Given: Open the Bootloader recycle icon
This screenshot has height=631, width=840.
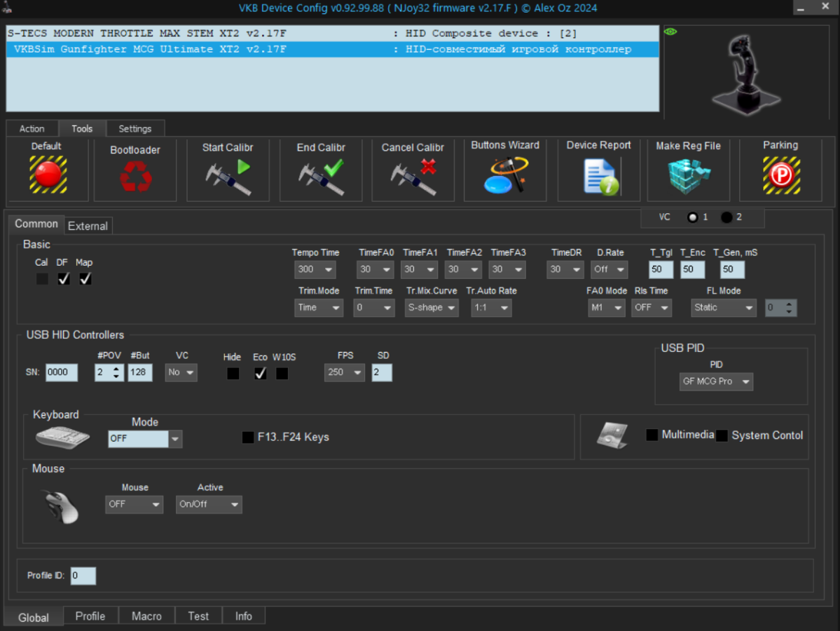Looking at the screenshot, I should pyautogui.click(x=135, y=177).
